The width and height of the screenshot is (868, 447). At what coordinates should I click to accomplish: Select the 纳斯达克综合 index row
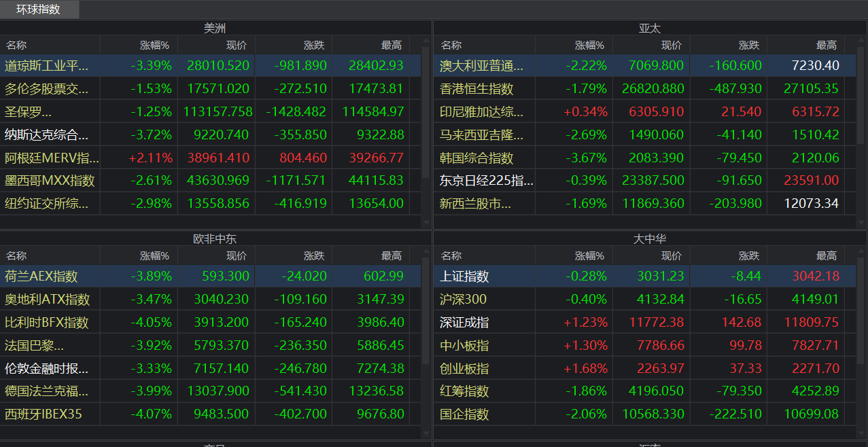[47, 135]
